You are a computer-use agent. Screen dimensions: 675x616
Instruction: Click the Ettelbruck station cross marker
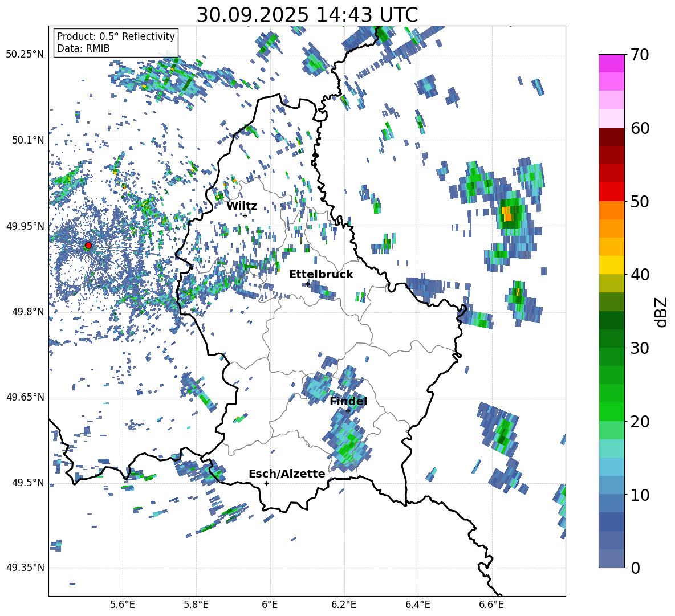pos(307,284)
